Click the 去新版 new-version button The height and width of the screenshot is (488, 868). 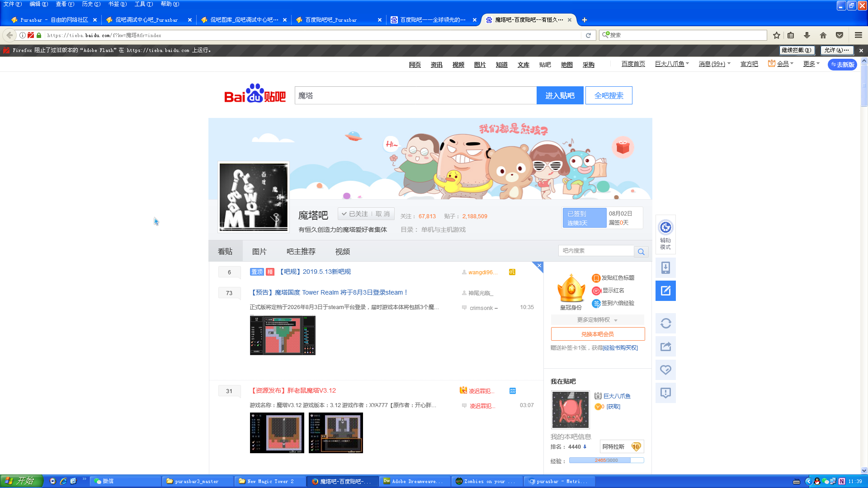pos(842,65)
